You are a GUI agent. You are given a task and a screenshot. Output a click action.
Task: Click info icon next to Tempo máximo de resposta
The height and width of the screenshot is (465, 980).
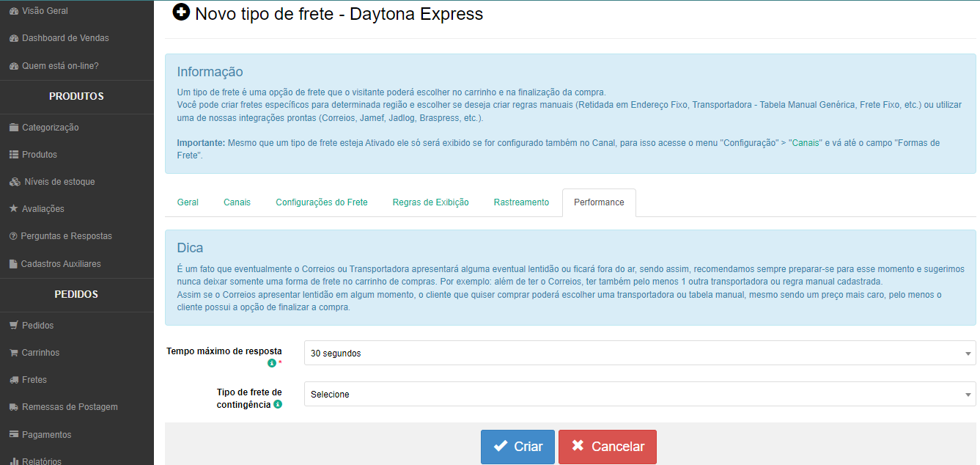pos(272,363)
